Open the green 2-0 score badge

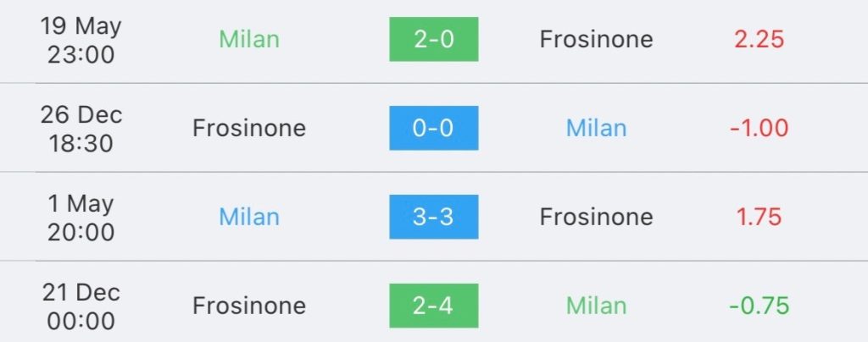click(433, 39)
